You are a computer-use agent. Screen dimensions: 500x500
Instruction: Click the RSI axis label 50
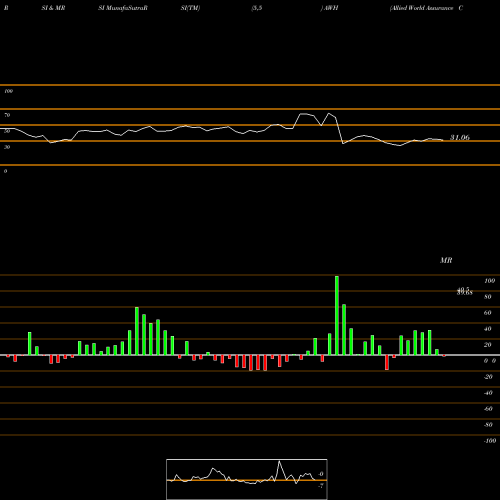[x=7, y=131]
